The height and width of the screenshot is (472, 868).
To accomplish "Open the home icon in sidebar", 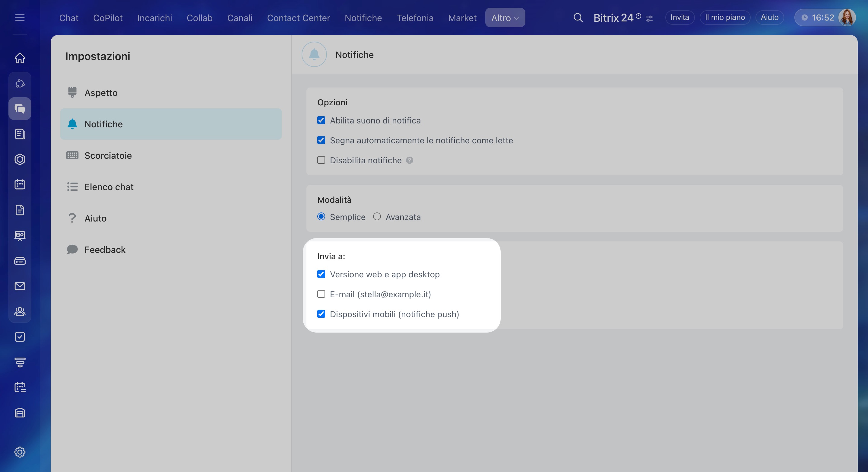I will [x=20, y=58].
